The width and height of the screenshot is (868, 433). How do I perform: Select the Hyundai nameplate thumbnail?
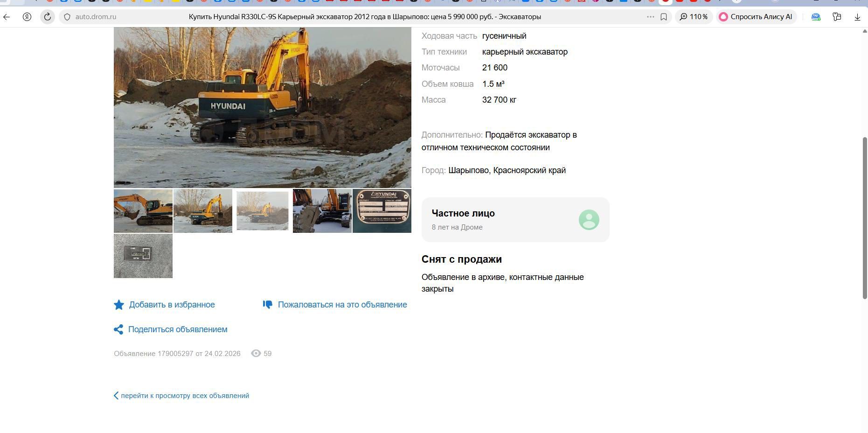[x=382, y=211]
